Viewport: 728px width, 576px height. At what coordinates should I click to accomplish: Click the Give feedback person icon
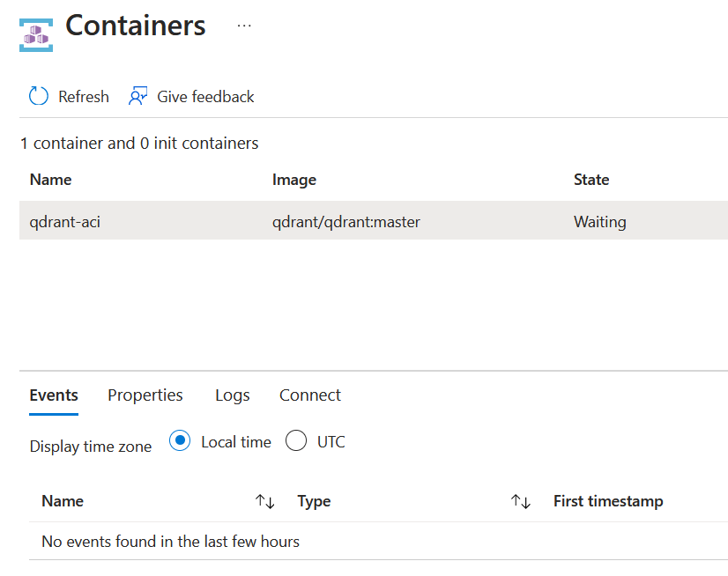(x=137, y=96)
